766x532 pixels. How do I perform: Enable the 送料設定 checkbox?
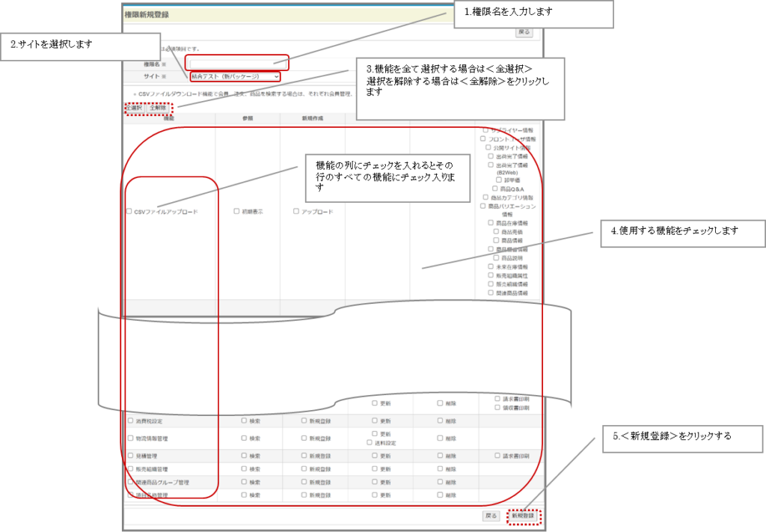tap(370, 443)
